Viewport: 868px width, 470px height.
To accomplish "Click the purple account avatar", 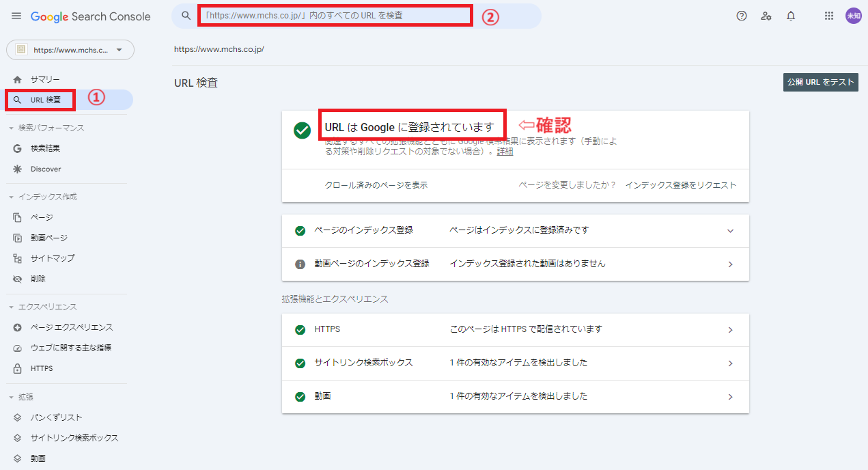I will pos(853,16).
